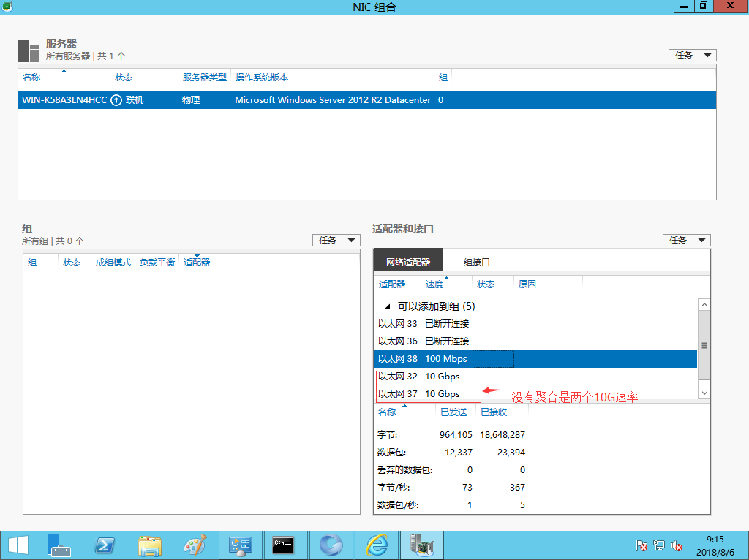Viewport: 749px width, 560px height.
Task: Open the Action Center flag icon in tray
Action: click(x=641, y=545)
